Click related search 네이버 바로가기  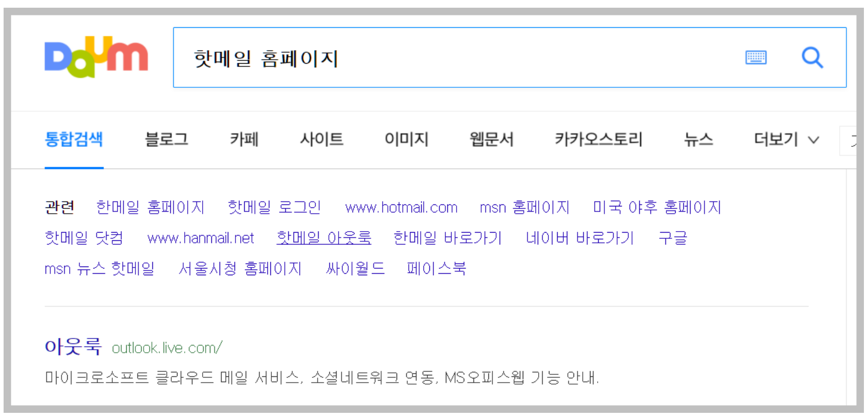580,238
